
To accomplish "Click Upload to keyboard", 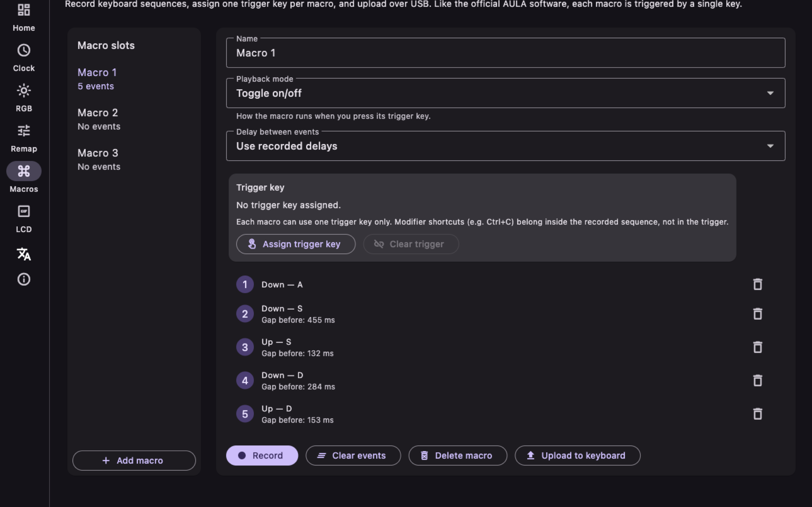I will [578, 455].
